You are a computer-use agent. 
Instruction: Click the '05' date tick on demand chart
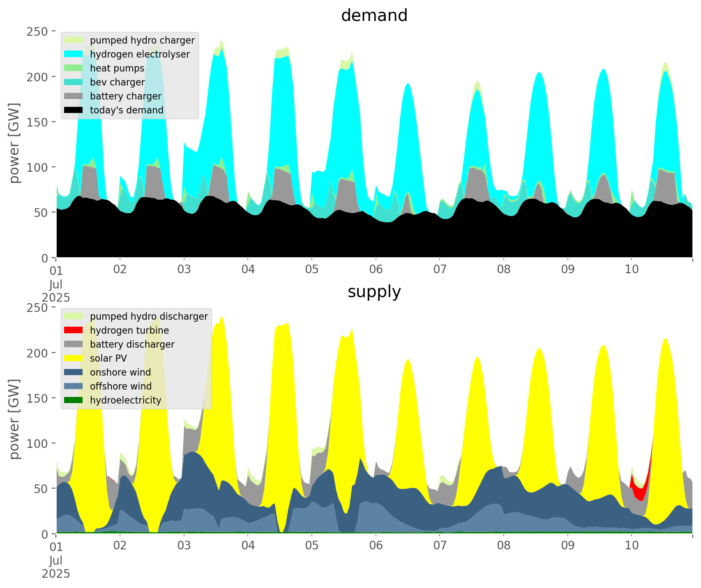(x=312, y=270)
